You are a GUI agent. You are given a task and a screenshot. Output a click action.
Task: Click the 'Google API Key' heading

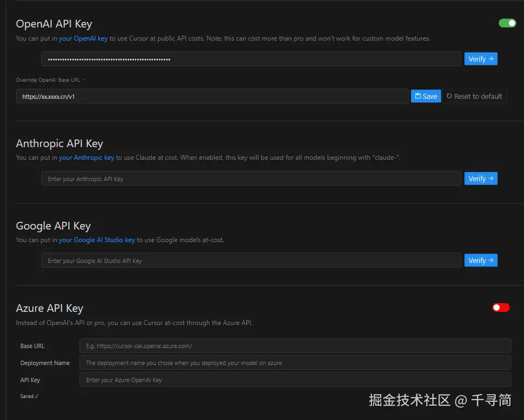[x=53, y=226]
